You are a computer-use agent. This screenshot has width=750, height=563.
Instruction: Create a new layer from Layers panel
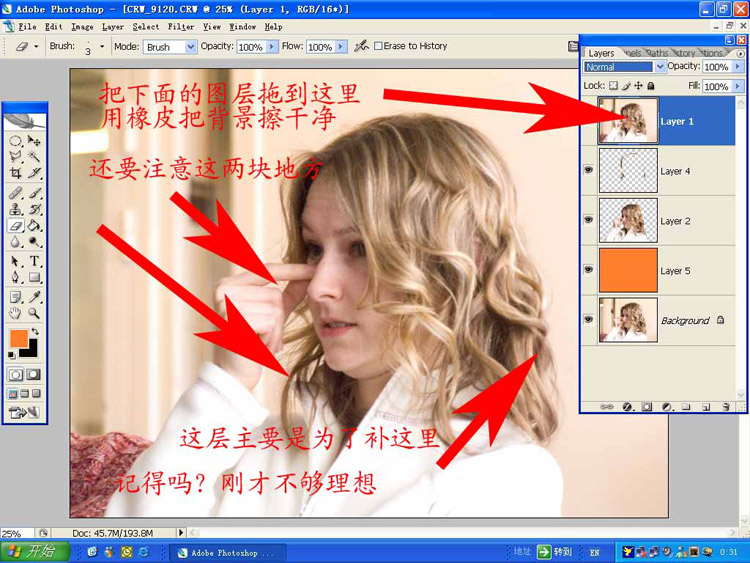coord(706,407)
